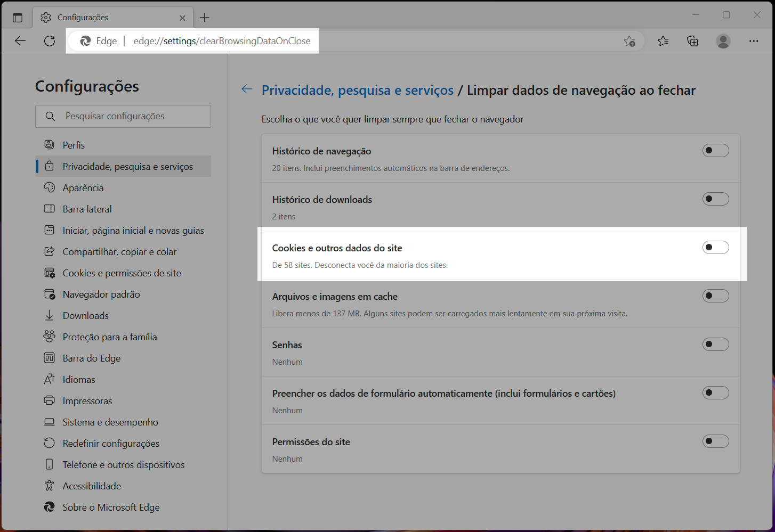This screenshot has width=775, height=532.
Task: Click the Perfis sidebar icon
Action: pos(49,145)
